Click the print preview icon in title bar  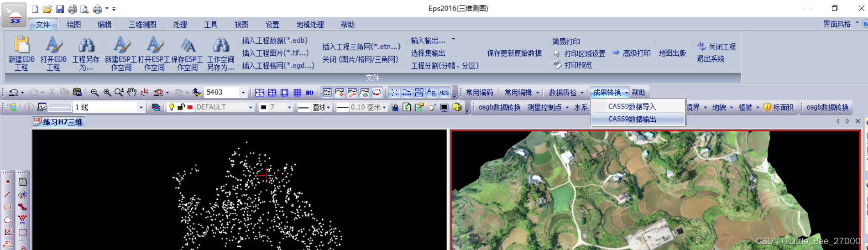[x=84, y=9]
